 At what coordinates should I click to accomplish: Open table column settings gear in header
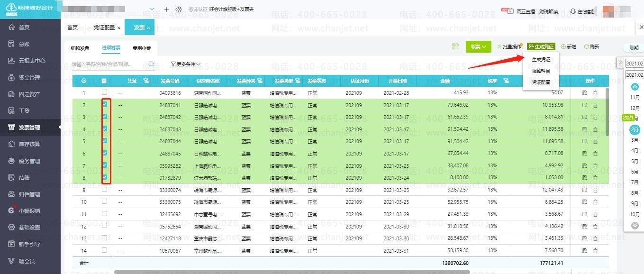(84, 81)
